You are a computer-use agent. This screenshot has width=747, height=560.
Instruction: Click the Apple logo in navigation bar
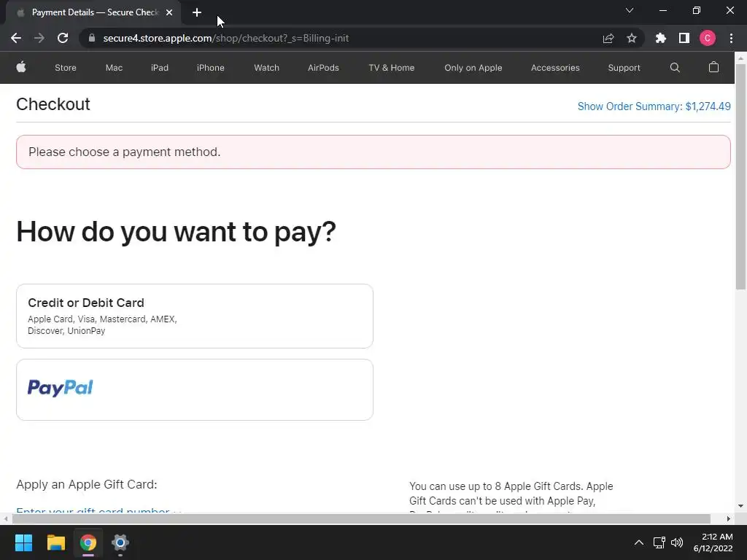coord(21,67)
